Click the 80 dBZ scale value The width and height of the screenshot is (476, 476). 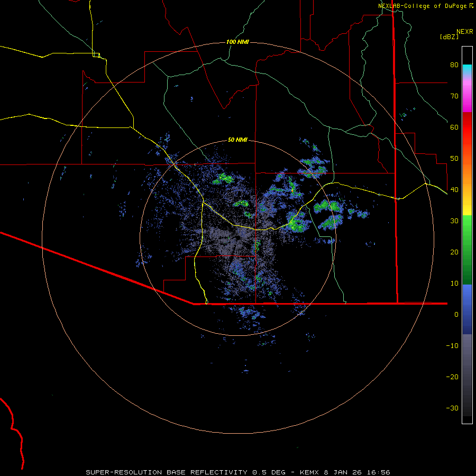pos(454,65)
